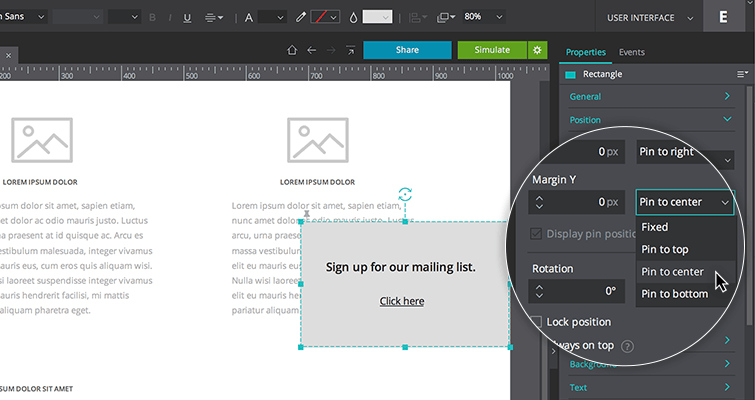Viewport: 755px width, 400px height.
Task: Open the text alignment options
Action: tap(214, 17)
